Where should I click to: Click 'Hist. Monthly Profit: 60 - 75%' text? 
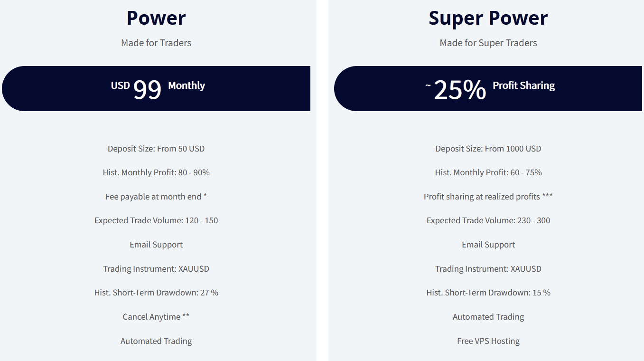(488, 172)
